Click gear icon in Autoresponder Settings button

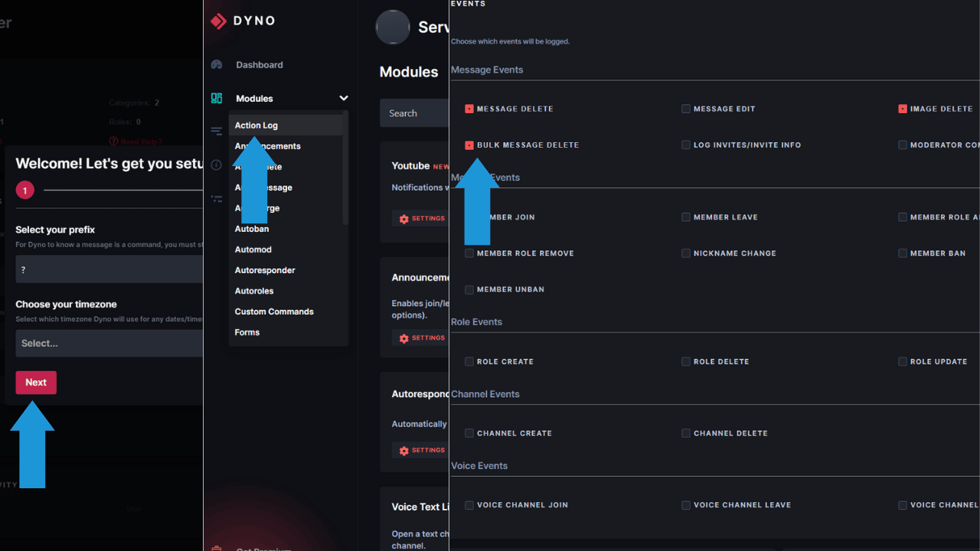(x=404, y=451)
